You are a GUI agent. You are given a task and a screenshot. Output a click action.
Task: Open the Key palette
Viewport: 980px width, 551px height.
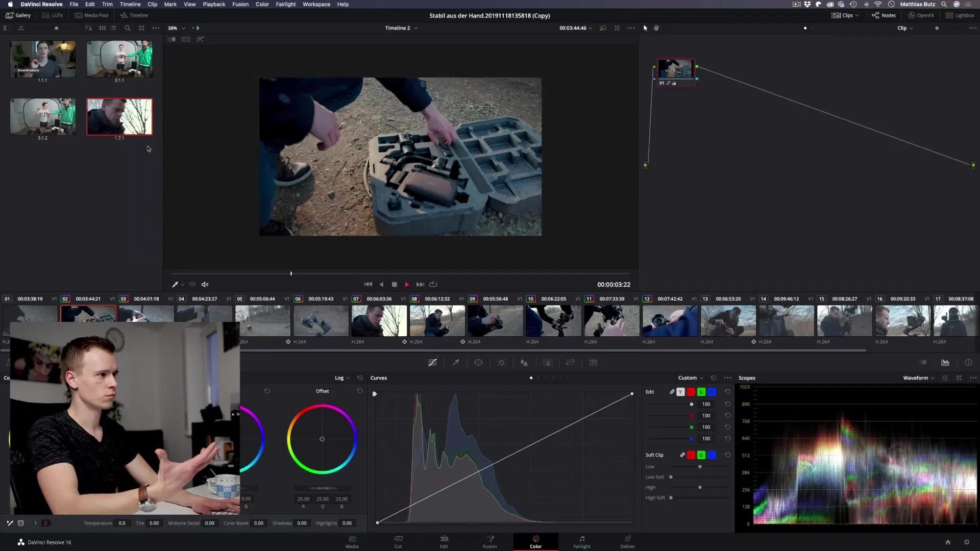[x=548, y=362]
